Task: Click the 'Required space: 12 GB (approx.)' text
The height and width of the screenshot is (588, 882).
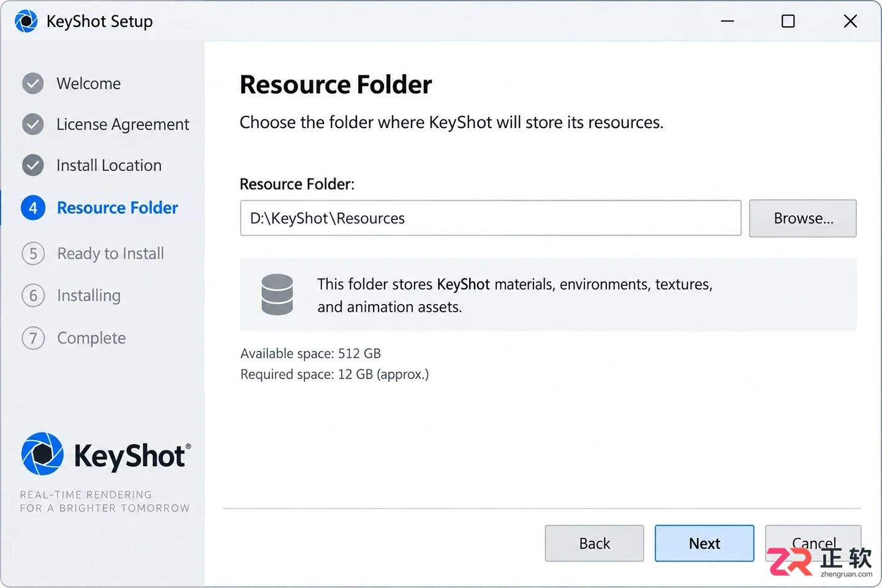Action: 334,374
